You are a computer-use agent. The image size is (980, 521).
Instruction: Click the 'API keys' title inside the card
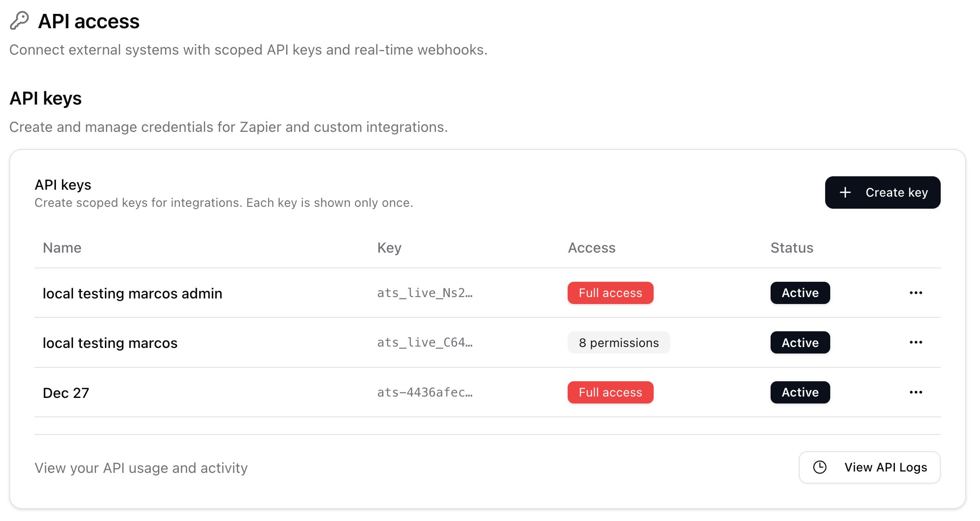point(63,185)
